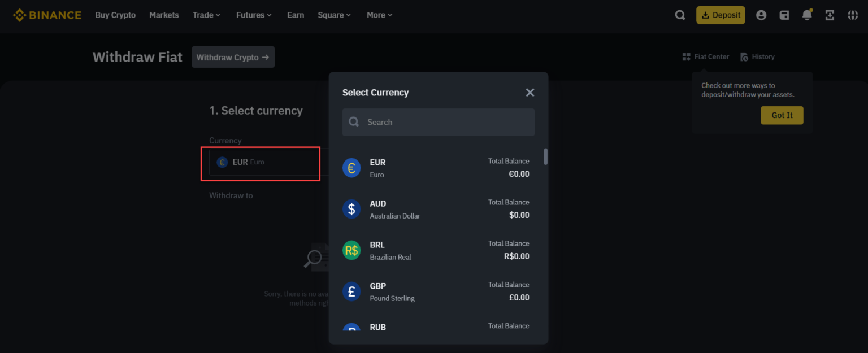Open the Futures dropdown

coord(253,15)
